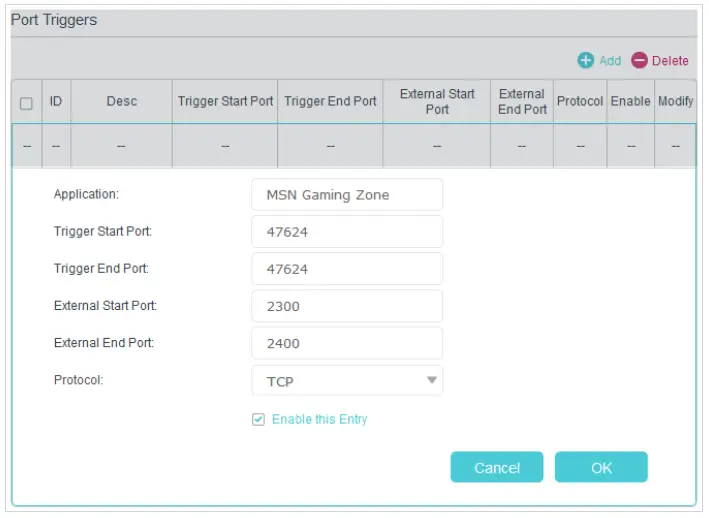The image size is (709, 518).
Task: Click the Protocol column header
Action: [580, 102]
